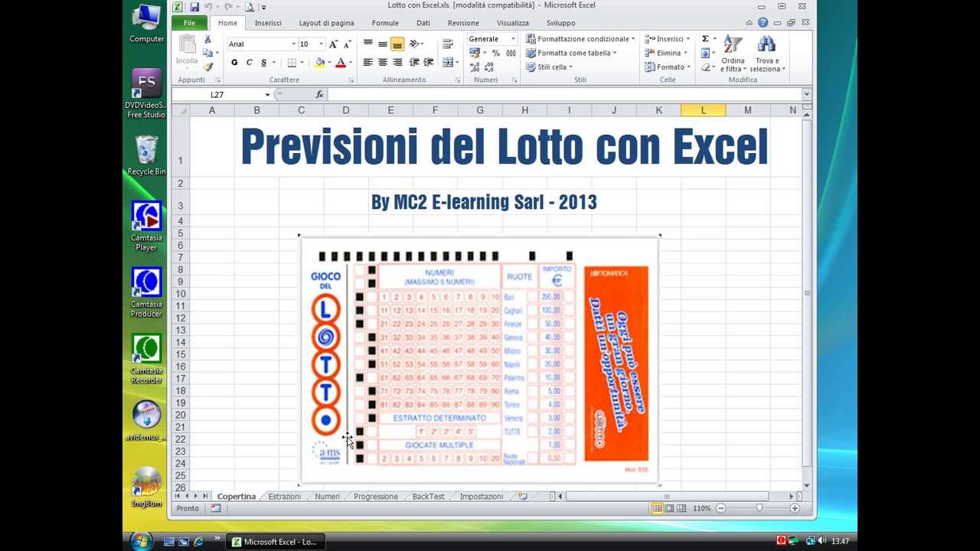This screenshot has width=980, height=551.
Task: Apply the red font color A
Action: point(341,63)
